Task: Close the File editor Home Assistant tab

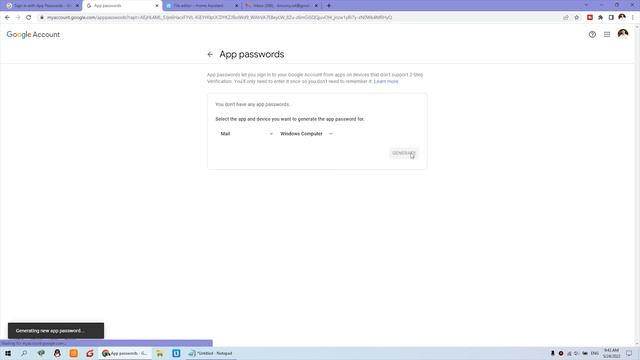Action: tap(236, 6)
